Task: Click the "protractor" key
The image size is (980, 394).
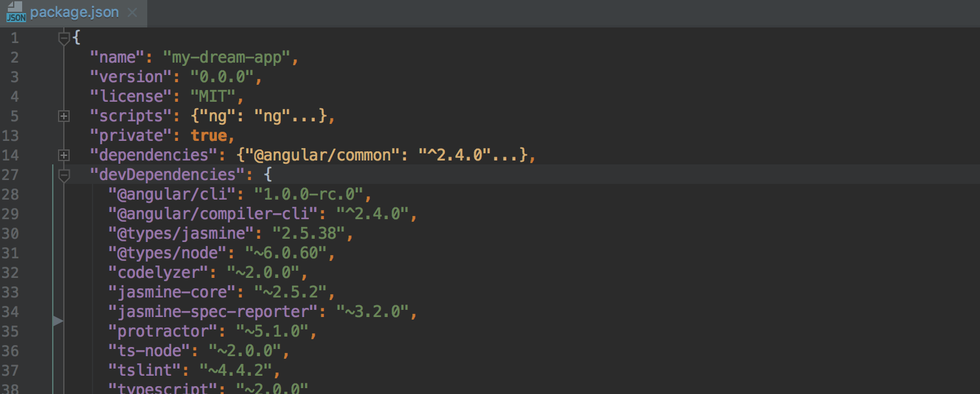Action: pyautogui.click(x=163, y=331)
